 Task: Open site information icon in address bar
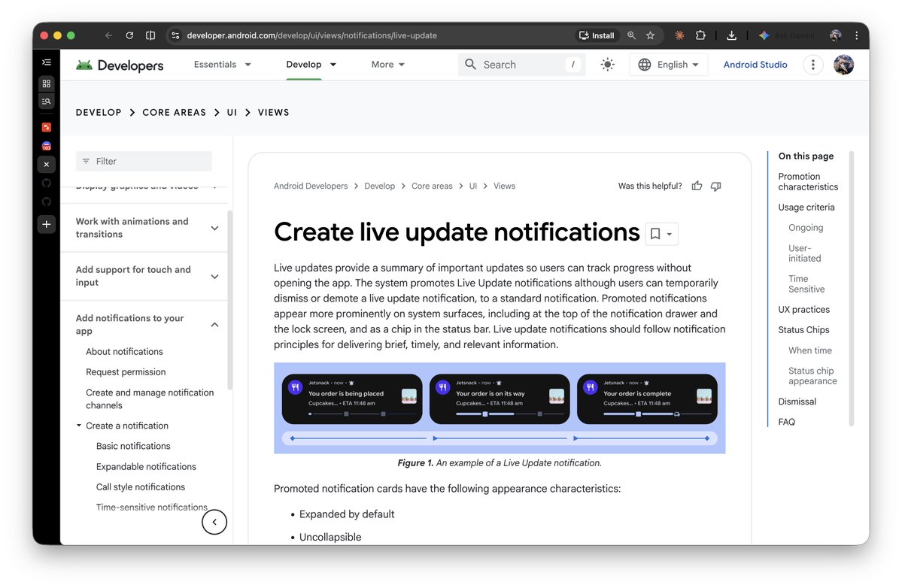pos(175,35)
